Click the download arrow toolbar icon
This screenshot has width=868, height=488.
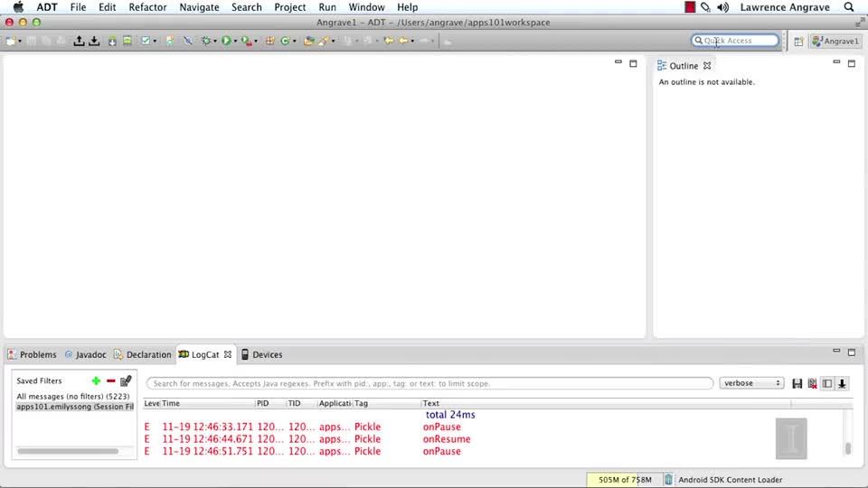[94, 41]
